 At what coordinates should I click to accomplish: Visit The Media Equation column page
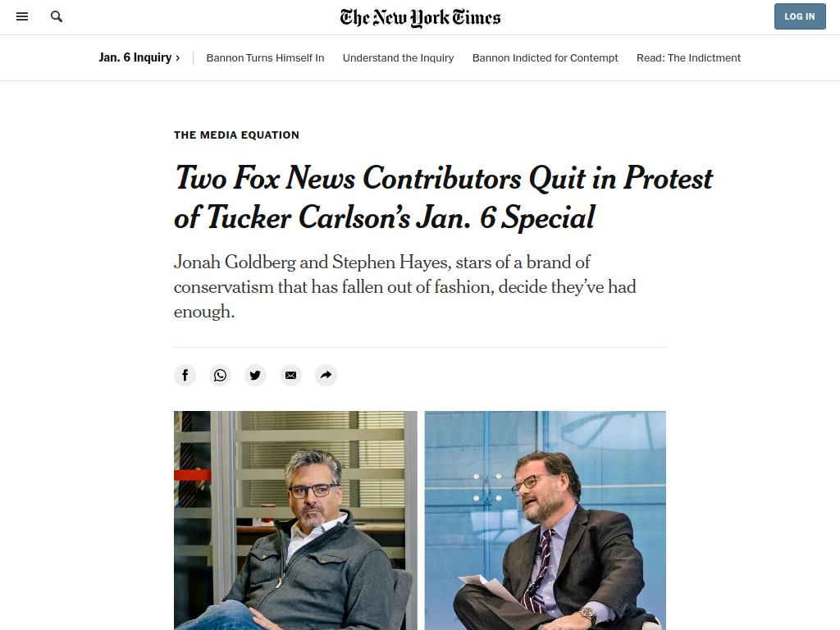coord(236,135)
